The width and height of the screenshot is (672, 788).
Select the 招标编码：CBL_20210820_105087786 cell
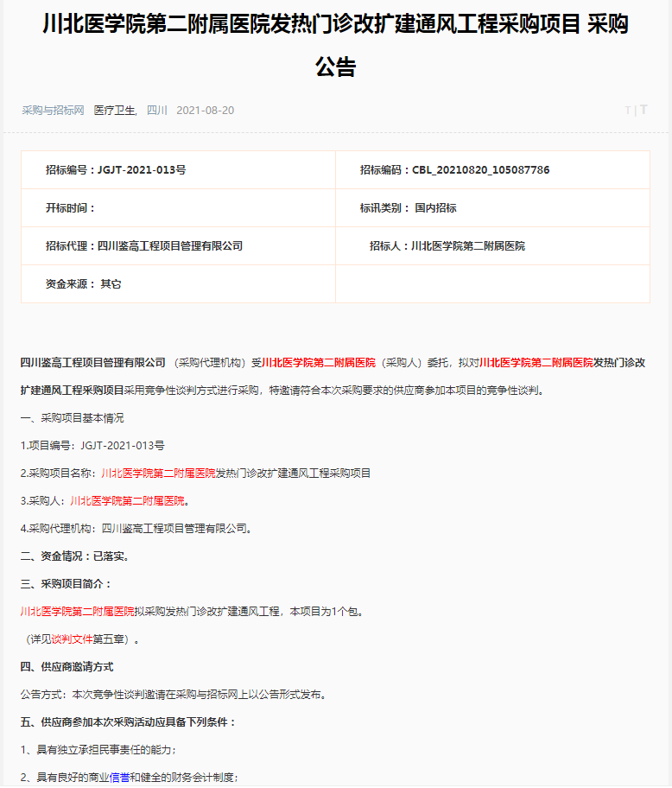point(492,170)
